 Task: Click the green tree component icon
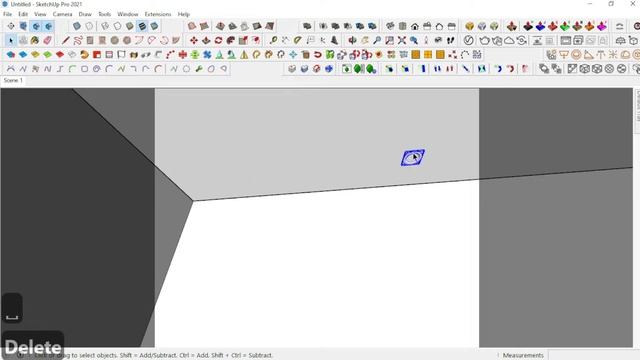coord(359,69)
